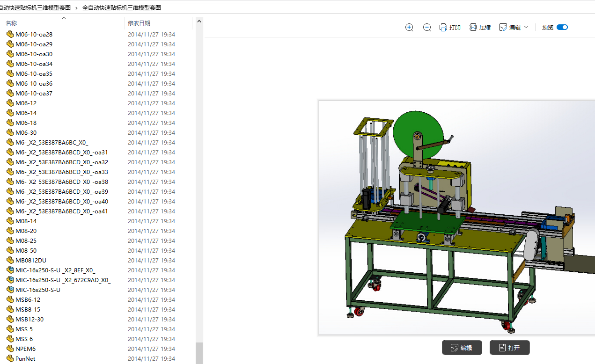The image size is (595, 364).
Task: Click the zoom in magnifier icon
Action: (x=409, y=28)
